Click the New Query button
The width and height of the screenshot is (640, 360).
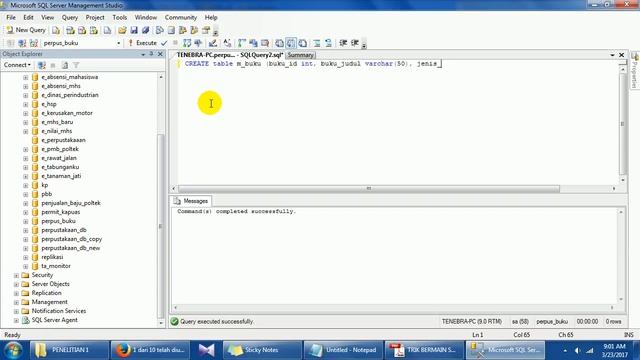26,30
